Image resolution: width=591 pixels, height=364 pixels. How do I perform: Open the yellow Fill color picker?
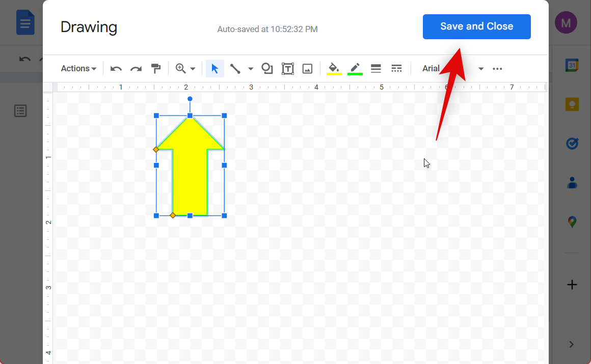[334, 69]
